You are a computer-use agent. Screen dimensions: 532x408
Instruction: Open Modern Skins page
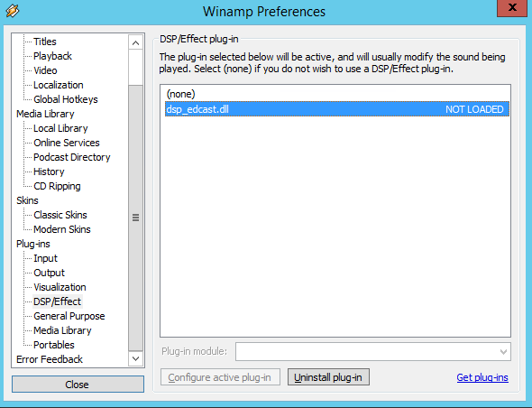[x=62, y=229]
